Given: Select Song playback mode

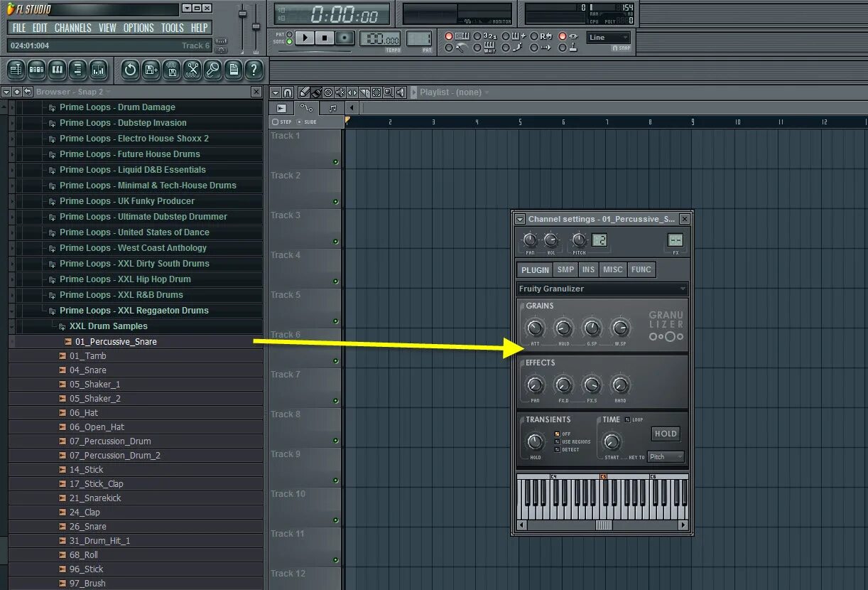Looking at the screenshot, I should (289, 42).
